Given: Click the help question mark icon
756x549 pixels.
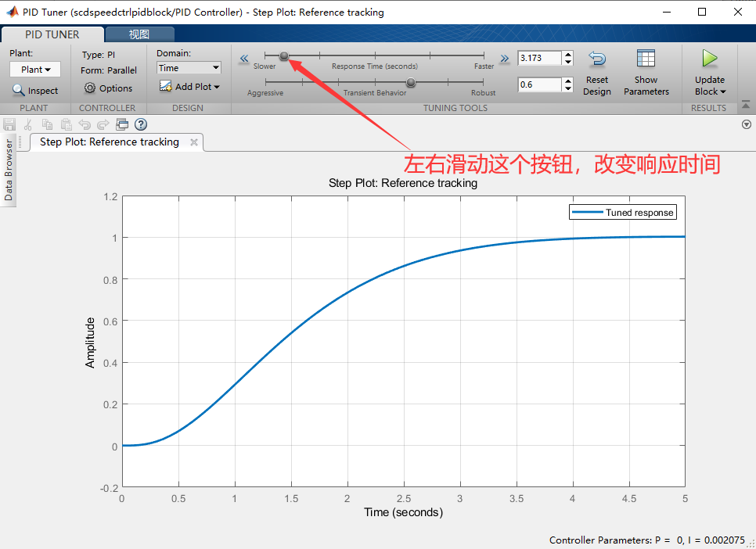Looking at the screenshot, I should click(x=140, y=124).
